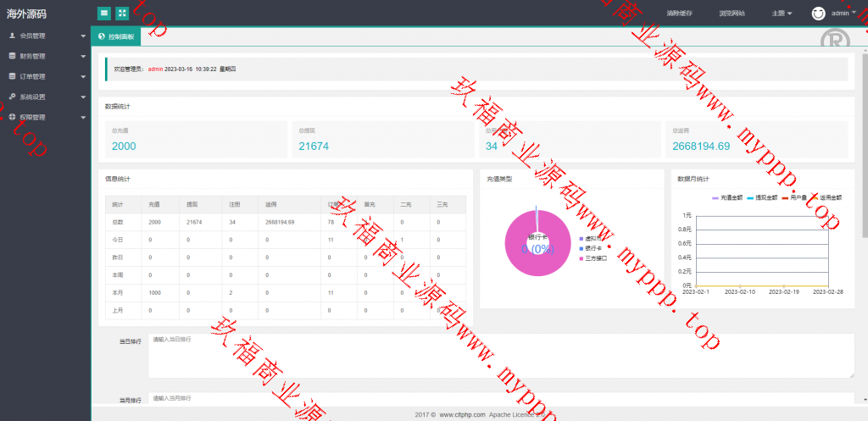Click the 权限管理 globe icon
Viewport: 868px width, 421px height.
point(12,117)
